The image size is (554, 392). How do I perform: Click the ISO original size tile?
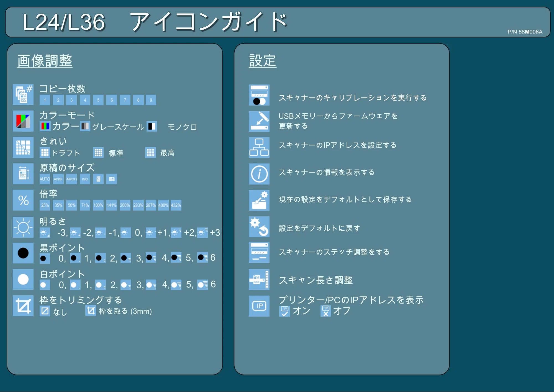(x=85, y=179)
